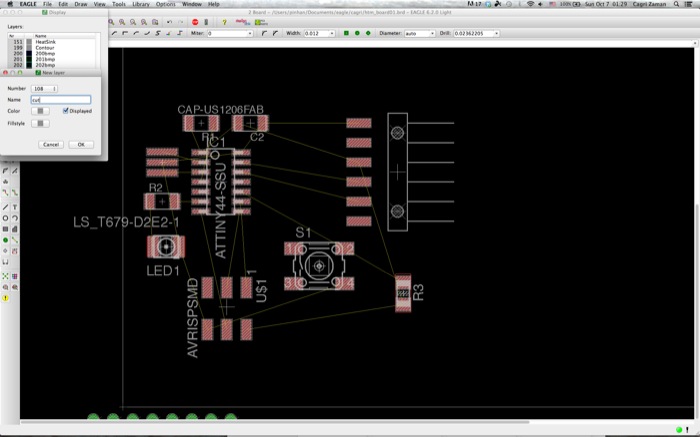Open the Options menu
Screen dimensions: 700x437
click(x=166, y=4)
